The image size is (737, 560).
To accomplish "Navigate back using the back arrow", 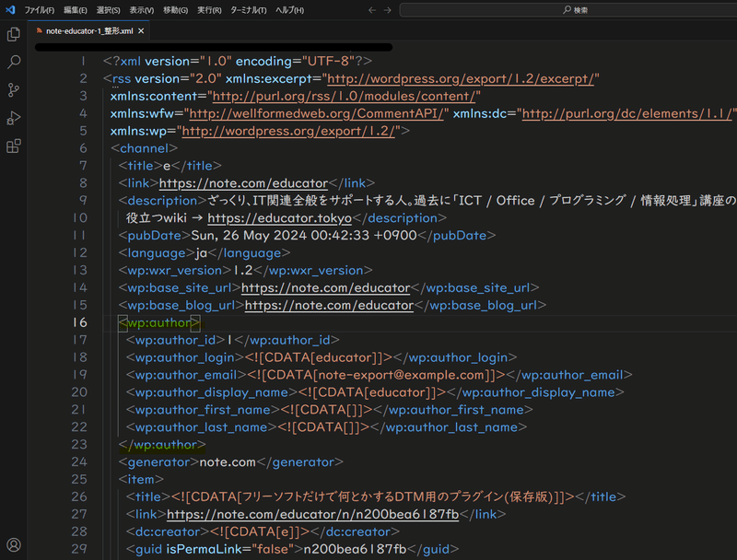I will click(x=372, y=10).
